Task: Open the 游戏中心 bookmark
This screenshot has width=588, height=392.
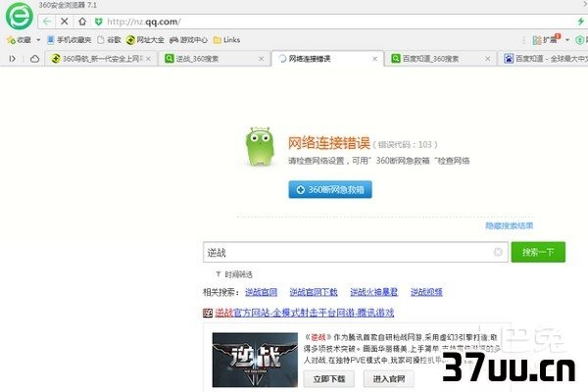Action: 188,40
